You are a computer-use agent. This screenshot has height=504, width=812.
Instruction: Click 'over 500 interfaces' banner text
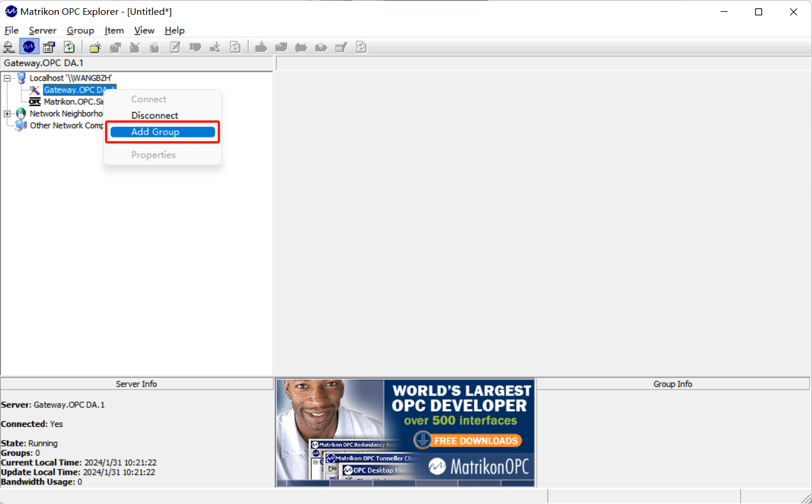[x=461, y=421]
